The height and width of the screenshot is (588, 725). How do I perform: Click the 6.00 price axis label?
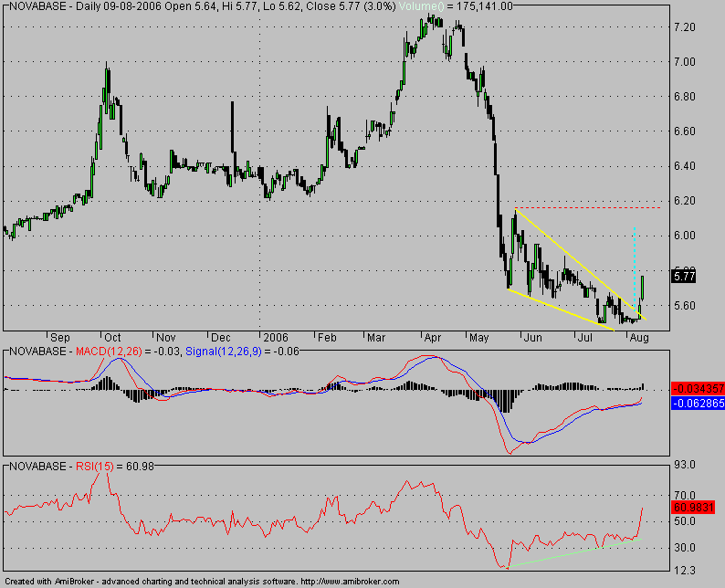click(685, 236)
